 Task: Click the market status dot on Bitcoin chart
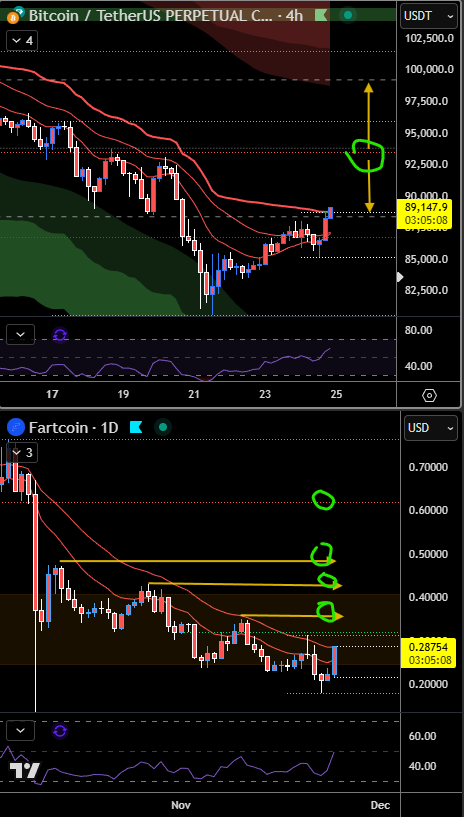tap(347, 15)
